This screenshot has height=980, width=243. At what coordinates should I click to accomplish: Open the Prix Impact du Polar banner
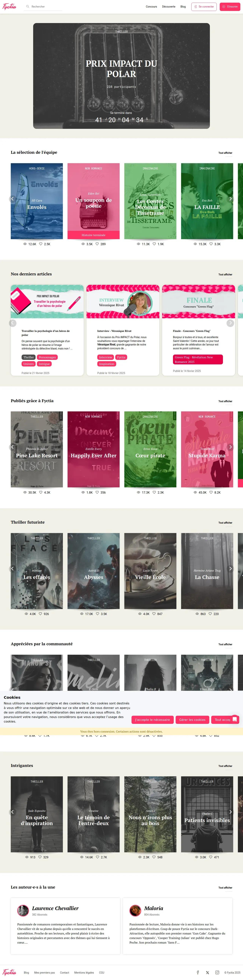coord(121,76)
